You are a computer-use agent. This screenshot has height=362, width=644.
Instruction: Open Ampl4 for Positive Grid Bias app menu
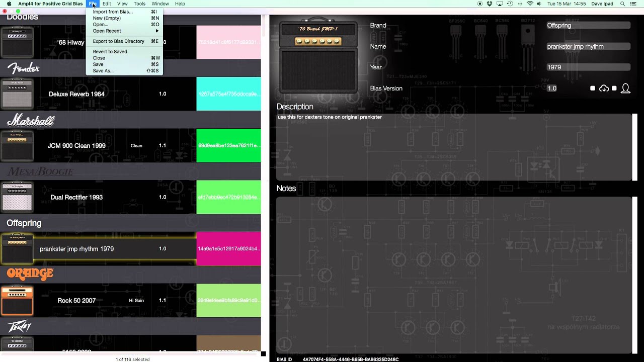pos(50,4)
